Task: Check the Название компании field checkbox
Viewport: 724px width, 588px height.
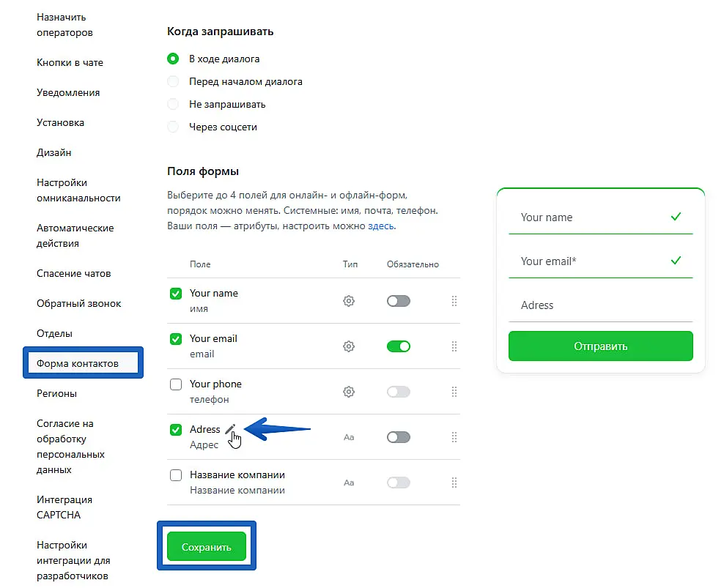Action: click(176, 475)
